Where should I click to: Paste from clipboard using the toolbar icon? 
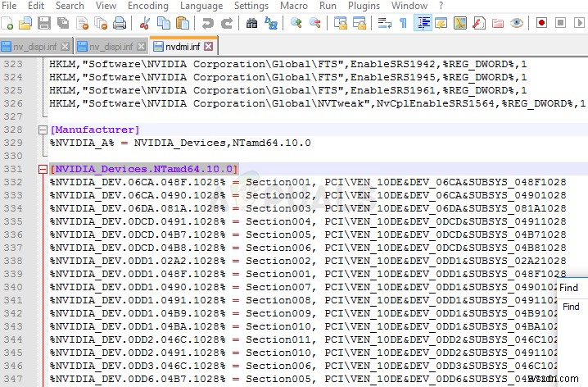(183, 23)
